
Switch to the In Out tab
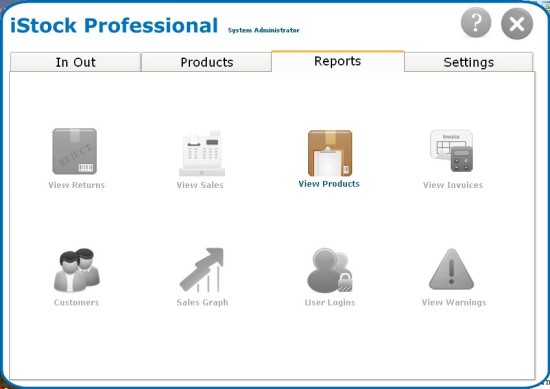click(75, 62)
